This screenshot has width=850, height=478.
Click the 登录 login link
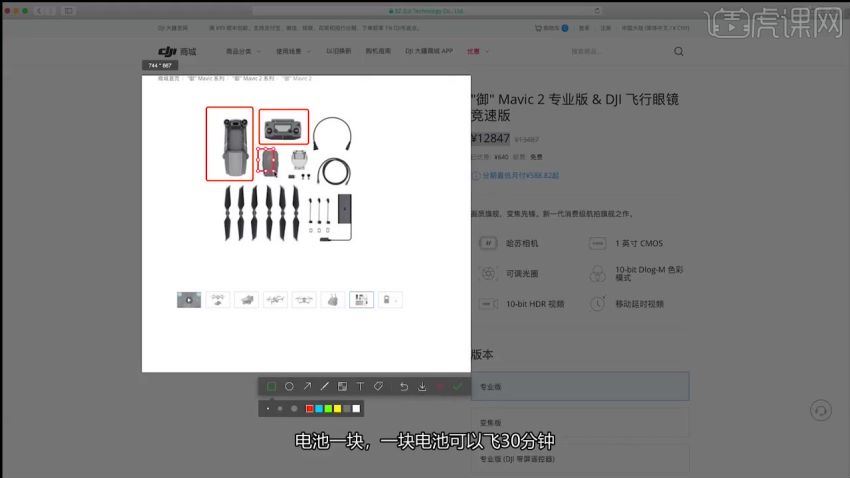(584, 28)
